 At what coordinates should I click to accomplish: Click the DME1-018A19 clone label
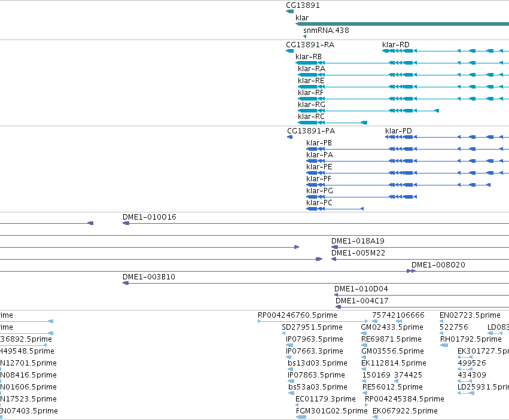[x=358, y=241]
